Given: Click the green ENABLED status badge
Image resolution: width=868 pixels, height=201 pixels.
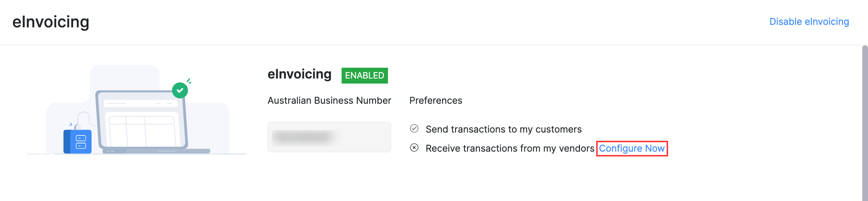Looking at the screenshot, I should point(364,76).
